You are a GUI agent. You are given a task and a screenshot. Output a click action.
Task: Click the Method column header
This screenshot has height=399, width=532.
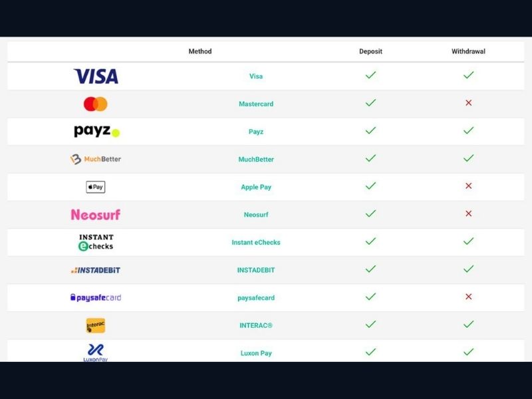click(x=200, y=51)
